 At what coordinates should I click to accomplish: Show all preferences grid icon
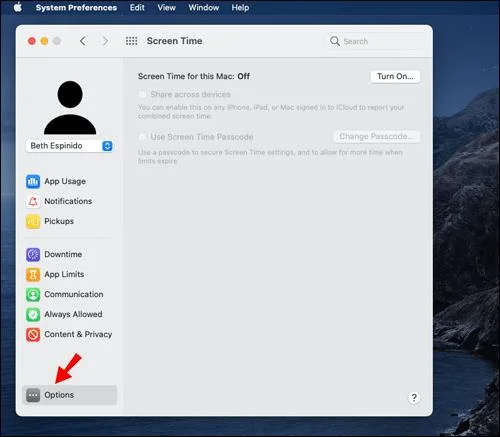[131, 41]
